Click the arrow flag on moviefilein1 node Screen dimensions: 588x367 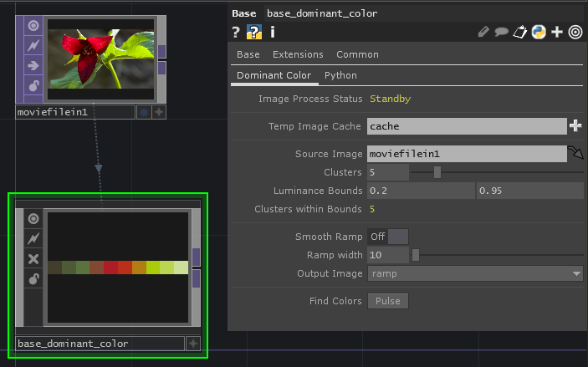[x=33, y=65]
